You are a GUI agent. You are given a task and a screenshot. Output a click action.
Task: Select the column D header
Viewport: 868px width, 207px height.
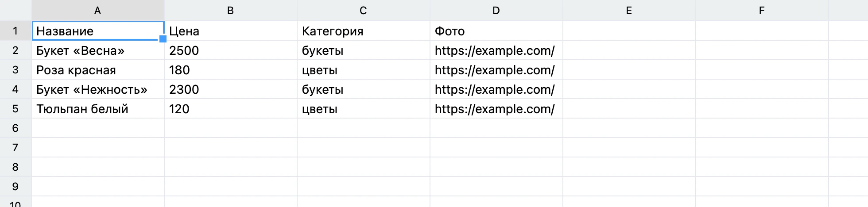coord(496,11)
